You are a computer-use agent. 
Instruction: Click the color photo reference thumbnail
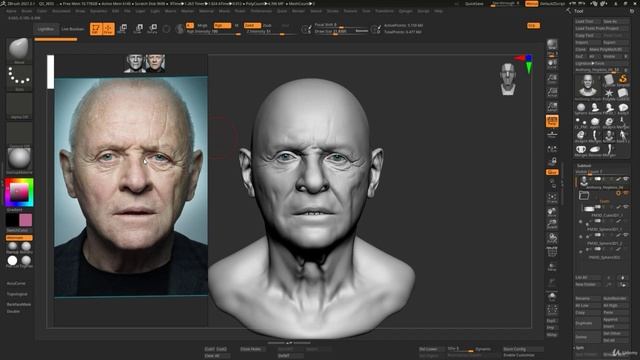[x=156, y=63]
